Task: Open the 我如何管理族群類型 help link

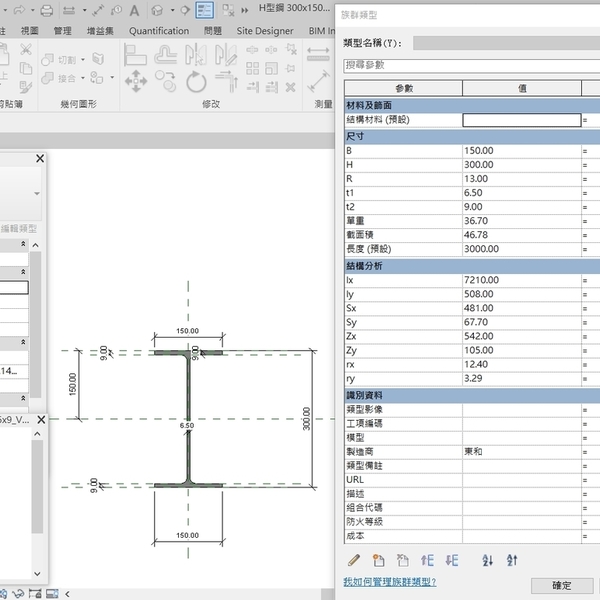Action: [x=389, y=581]
